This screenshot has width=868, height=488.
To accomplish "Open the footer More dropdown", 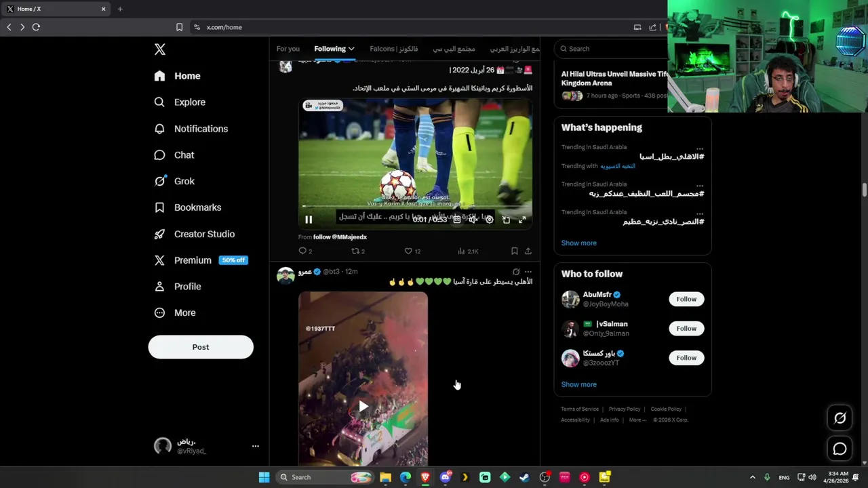I will (x=637, y=420).
